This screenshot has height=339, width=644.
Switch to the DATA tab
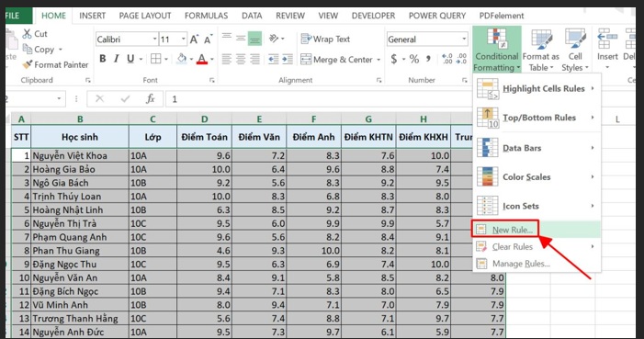[252, 16]
